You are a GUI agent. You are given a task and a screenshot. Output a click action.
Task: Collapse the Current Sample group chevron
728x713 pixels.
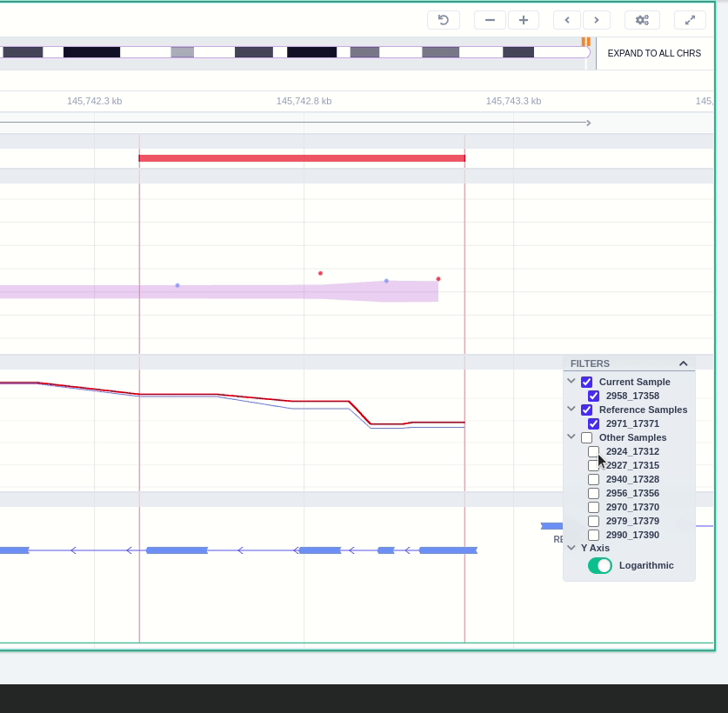pos(571,381)
